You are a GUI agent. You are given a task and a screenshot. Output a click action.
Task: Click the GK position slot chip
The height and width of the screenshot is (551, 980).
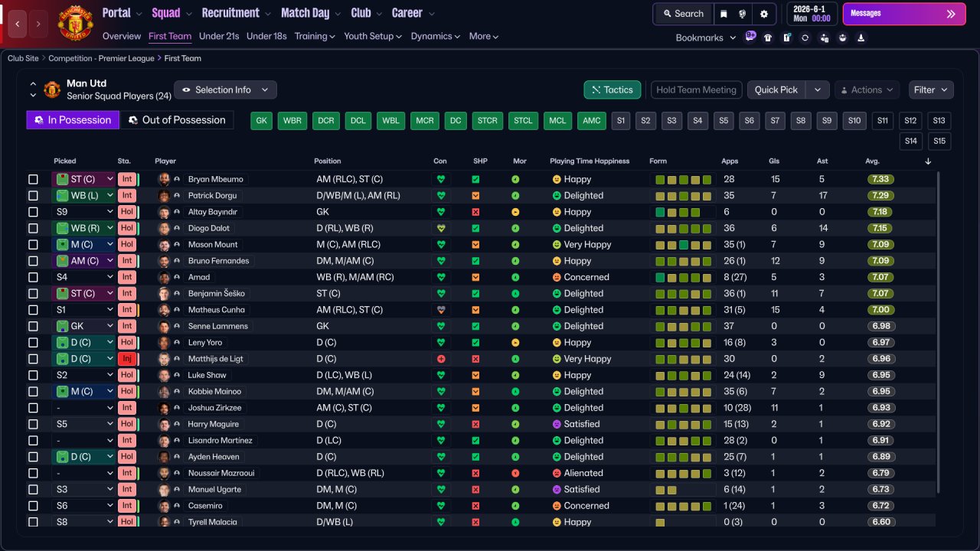(262, 121)
